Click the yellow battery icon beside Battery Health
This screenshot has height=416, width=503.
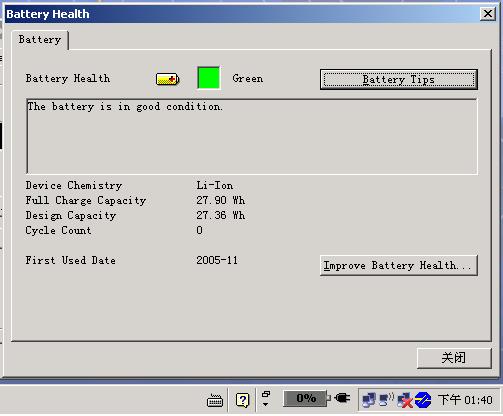[168, 79]
